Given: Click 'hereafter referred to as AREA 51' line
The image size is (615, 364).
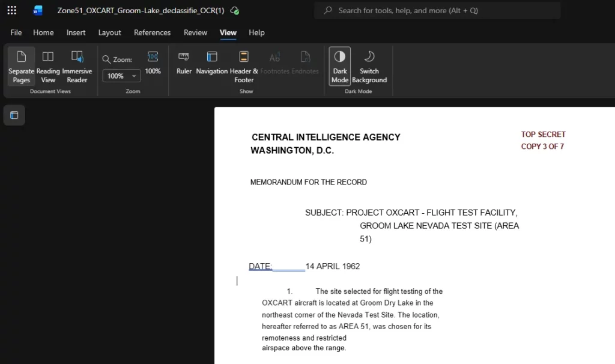Looking at the screenshot, I should [347, 326].
